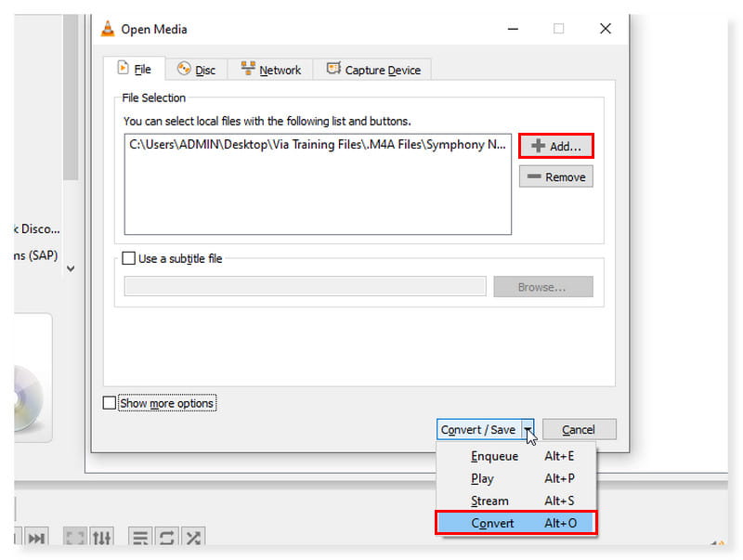Switch to the Disc tab
Screen dimensions: 743x560
coord(197,69)
